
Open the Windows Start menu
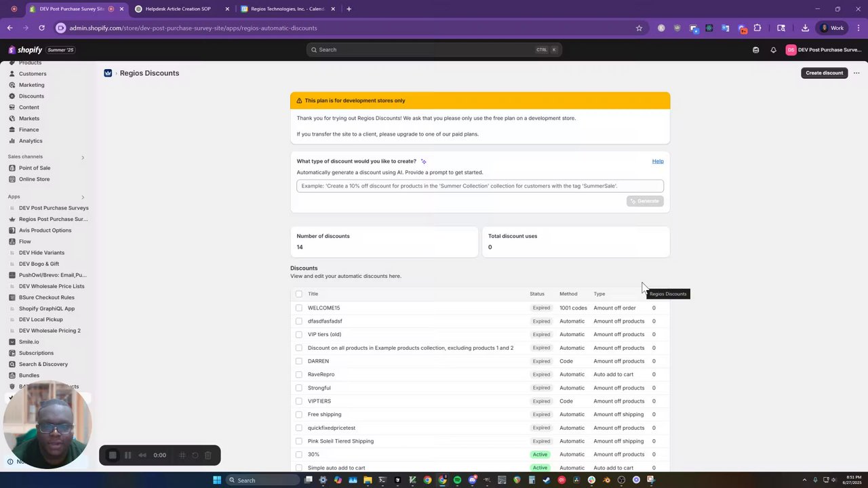tap(217, 480)
